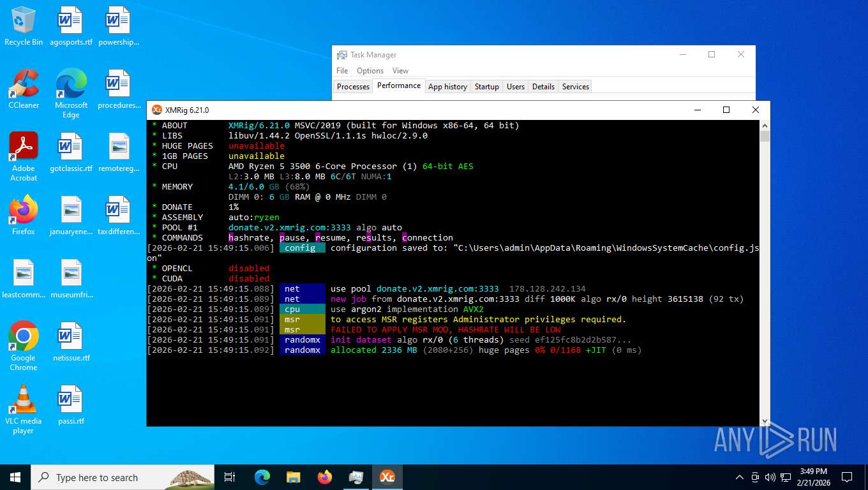Open the Recycle Bin desktop icon
Image resolution: width=868 pixels, height=490 pixels.
click(24, 26)
